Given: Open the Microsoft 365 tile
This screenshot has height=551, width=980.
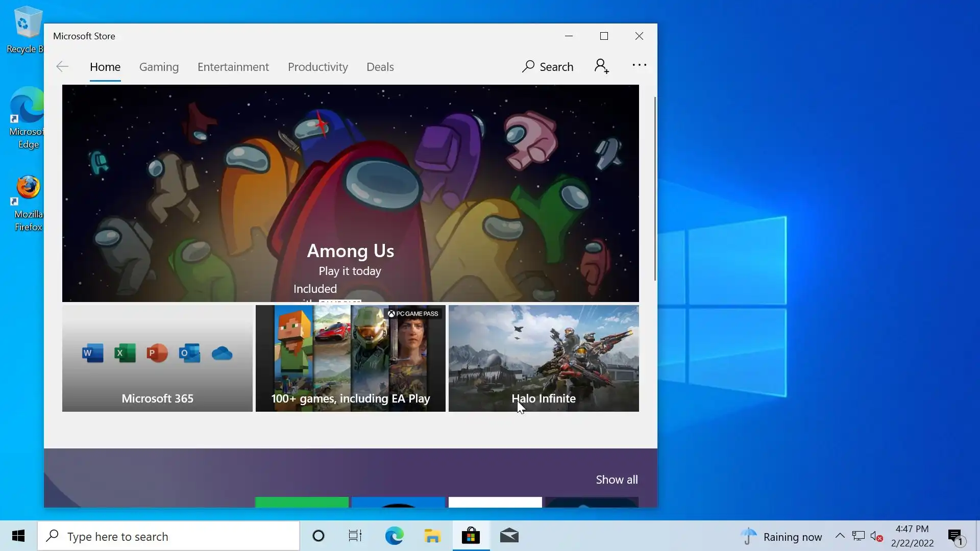Looking at the screenshot, I should pyautogui.click(x=157, y=358).
